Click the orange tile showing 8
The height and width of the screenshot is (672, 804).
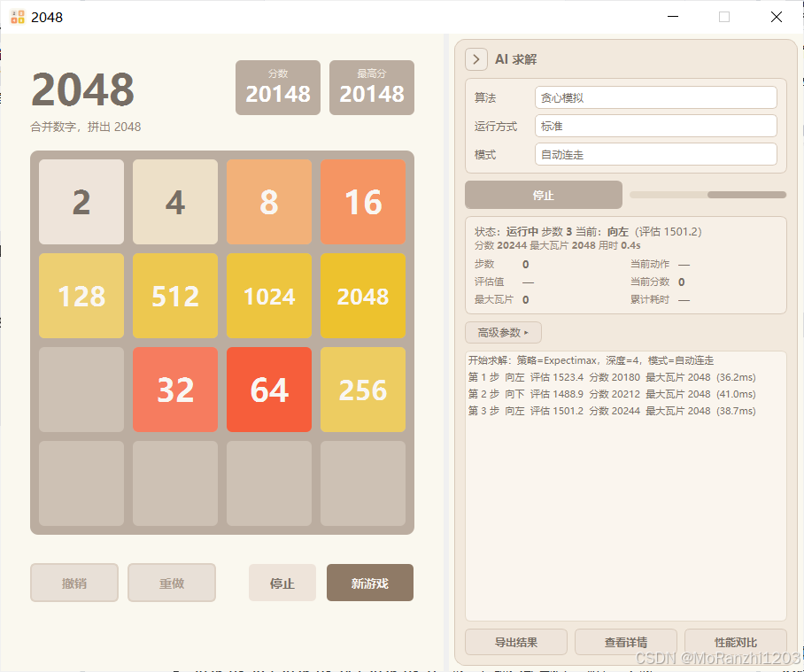coord(269,202)
